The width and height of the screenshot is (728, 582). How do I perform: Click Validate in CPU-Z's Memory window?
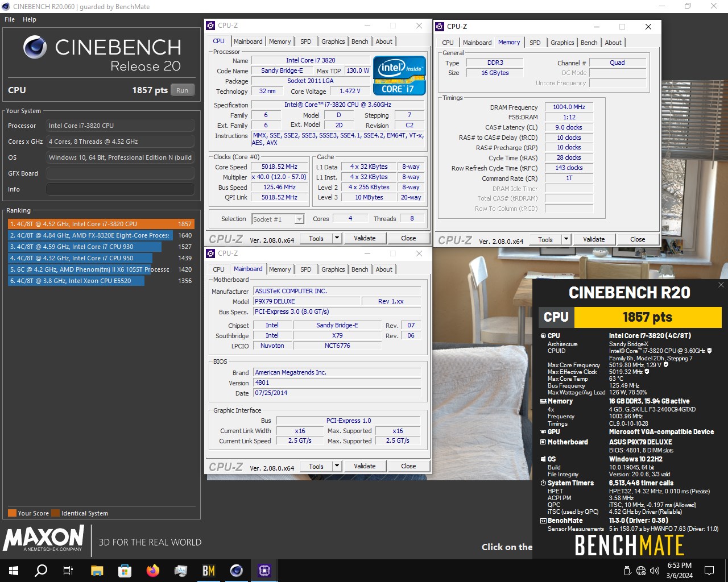pyautogui.click(x=594, y=239)
